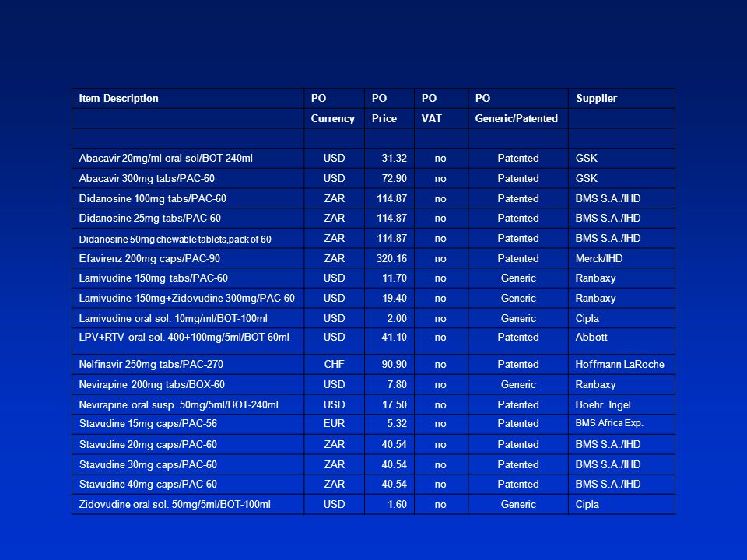Click 'no' VAT value in Nelfinavir row
The image size is (747, 560).
point(440,364)
